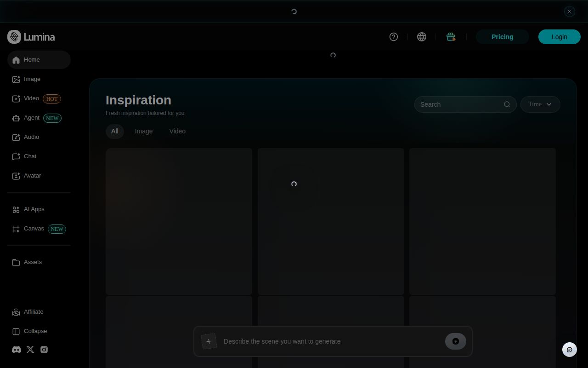Open AI Apps in the sidebar
Screen dimensions: 588x368
pos(39,209)
